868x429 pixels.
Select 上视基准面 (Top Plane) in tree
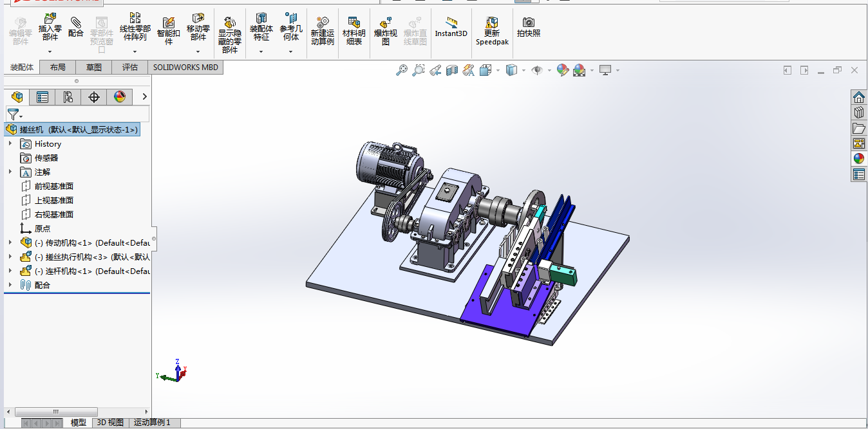pos(54,200)
